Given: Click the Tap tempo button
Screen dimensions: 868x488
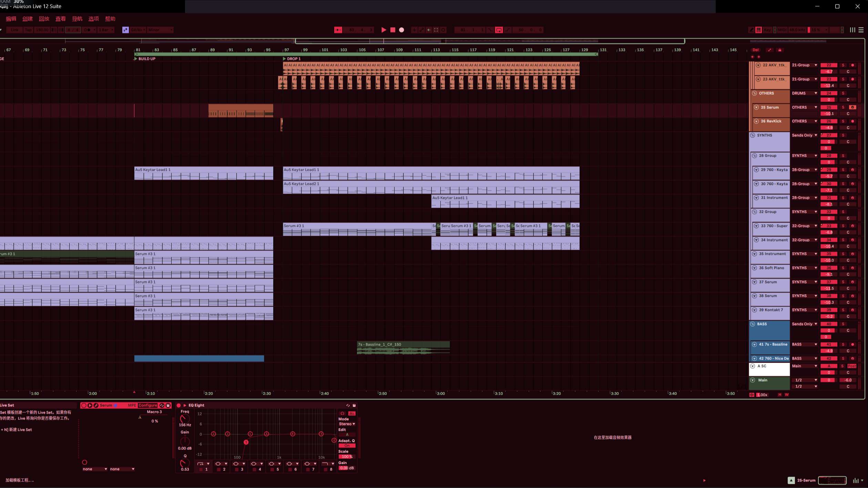Looking at the screenshot, I should [28, 30].
